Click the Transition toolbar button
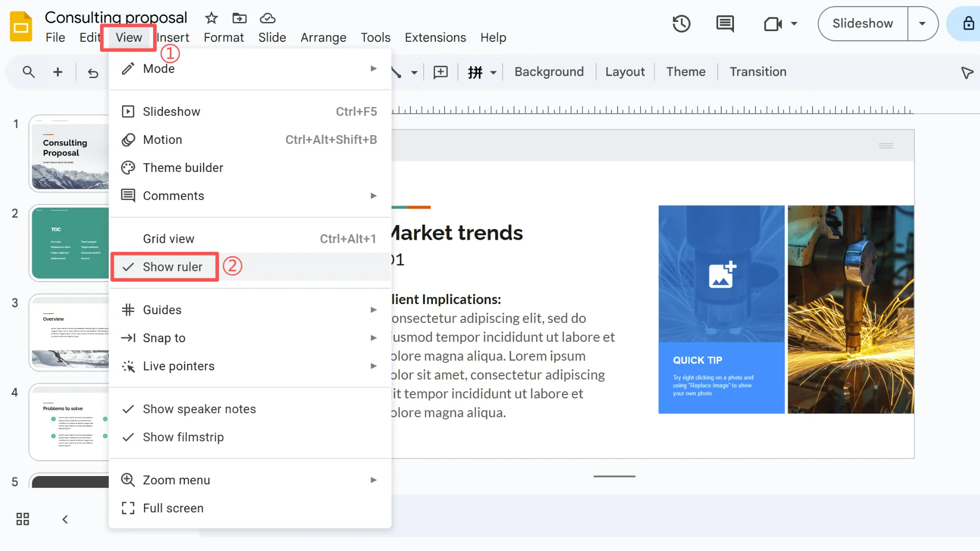The height and width of the screenshot is (551, 980). [x=757, y=72]
